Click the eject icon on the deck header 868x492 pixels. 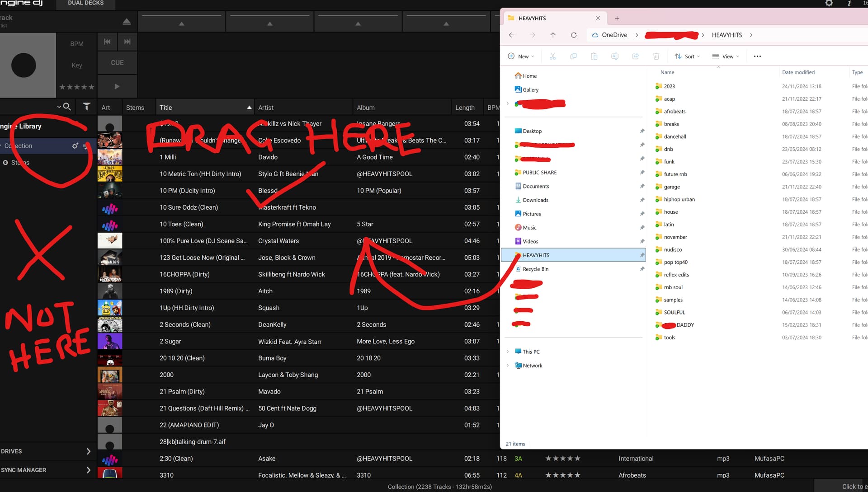[127, 22]
